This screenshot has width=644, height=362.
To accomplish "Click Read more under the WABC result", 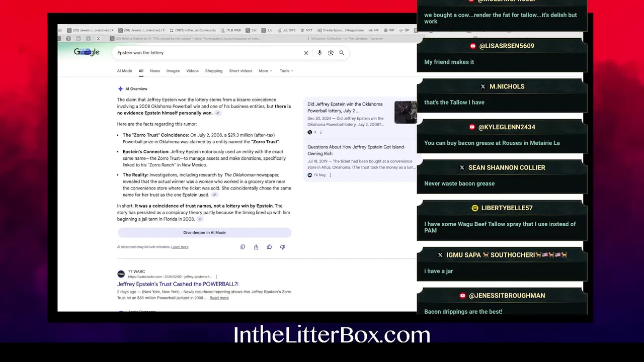I will pos(219,298).
